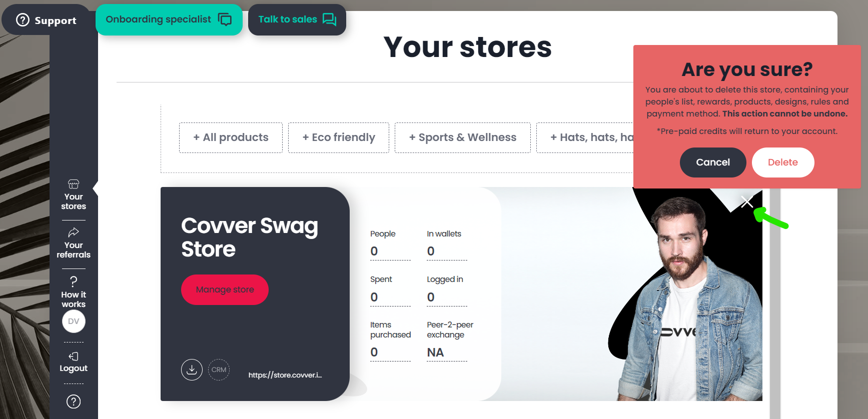
Task: Confirm with the Delete button
Action: tap(783, 162)
